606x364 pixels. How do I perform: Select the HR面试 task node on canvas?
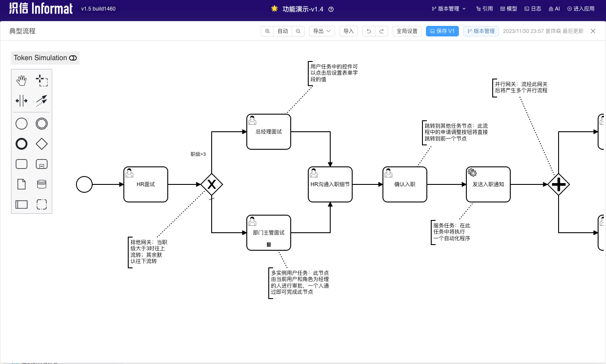[x=145, y=184]
